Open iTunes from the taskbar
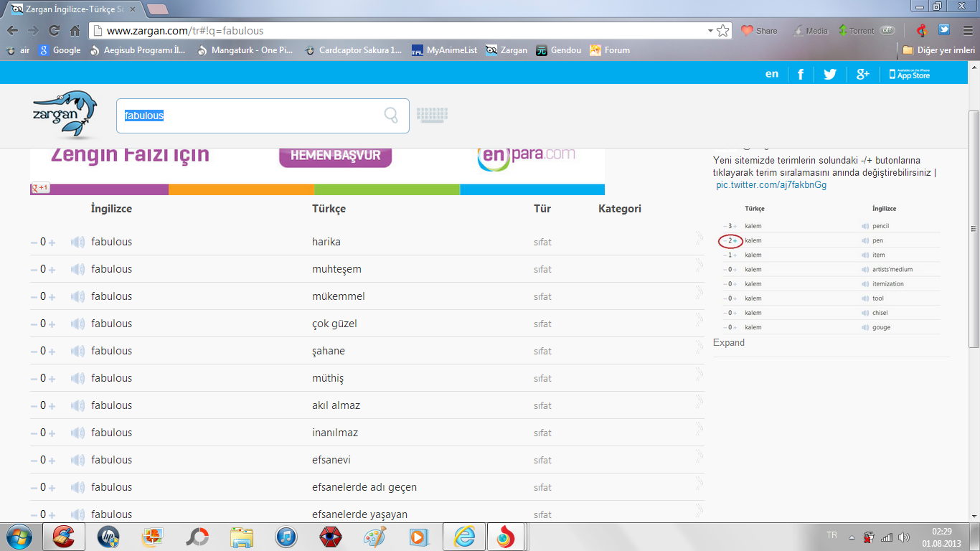The width and height of the screenshot is (980, 551). coord(286,537)
